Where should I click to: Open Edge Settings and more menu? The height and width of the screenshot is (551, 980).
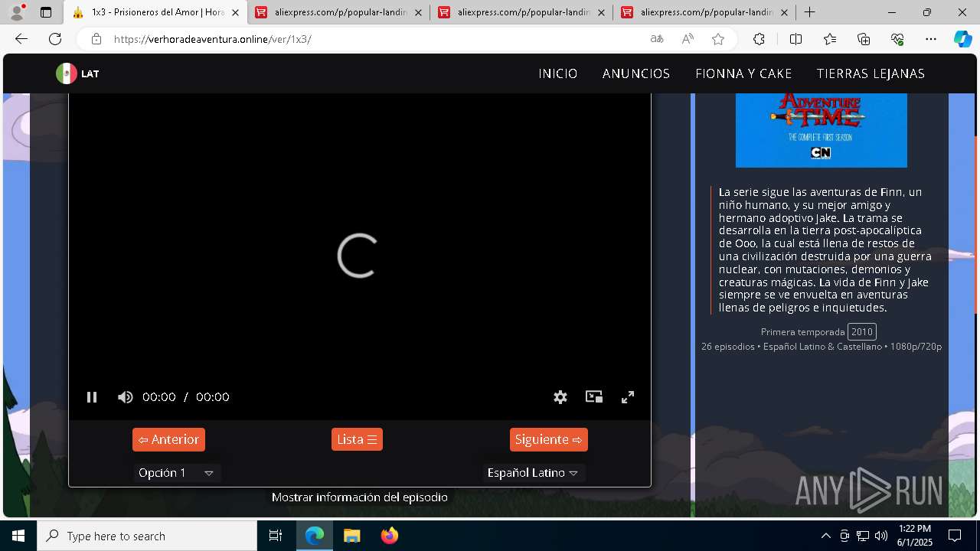pos(931,39)
